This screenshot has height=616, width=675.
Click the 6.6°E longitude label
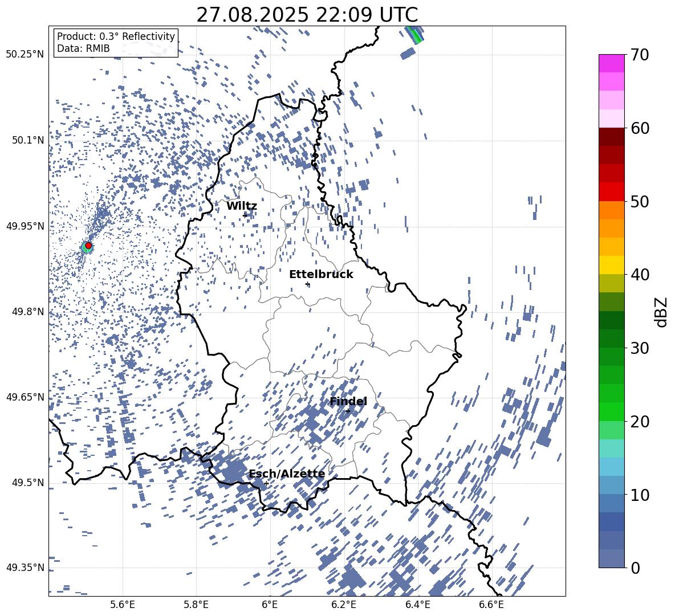[491, 605]
